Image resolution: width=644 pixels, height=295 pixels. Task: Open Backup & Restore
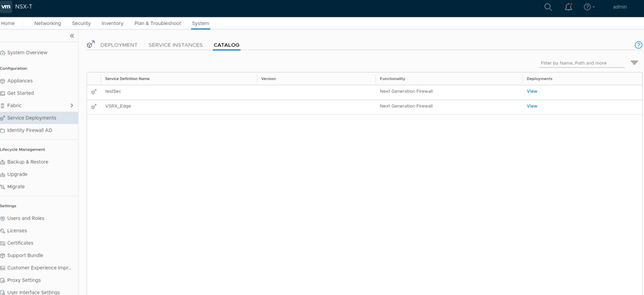tap(28, 161)
